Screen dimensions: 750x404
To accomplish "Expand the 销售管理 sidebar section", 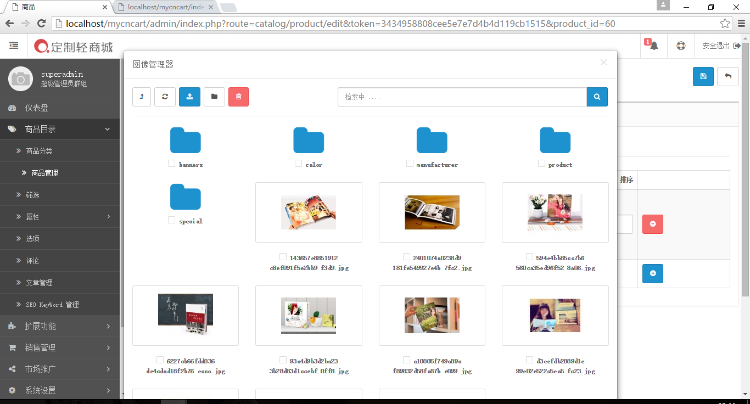I will pos(60,348).
